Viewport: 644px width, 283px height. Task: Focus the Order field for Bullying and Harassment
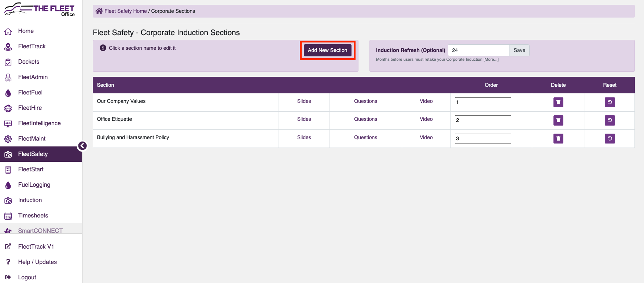coord(483,138)
